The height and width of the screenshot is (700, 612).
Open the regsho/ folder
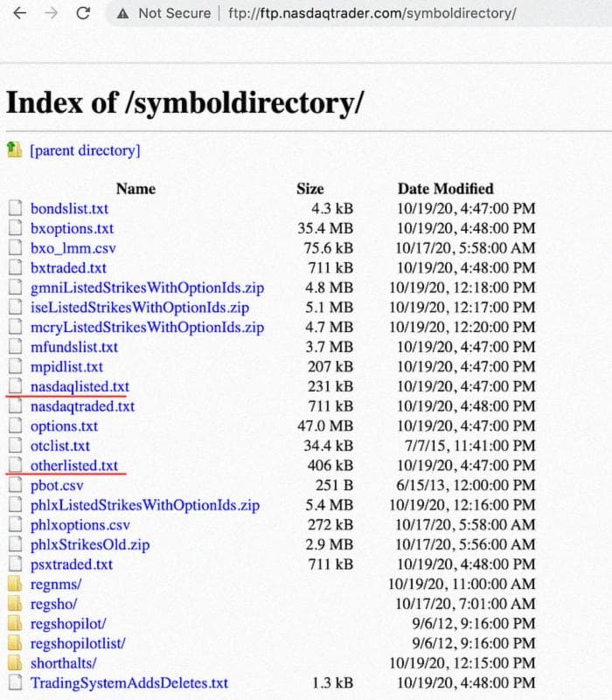[x=53, y=604]
